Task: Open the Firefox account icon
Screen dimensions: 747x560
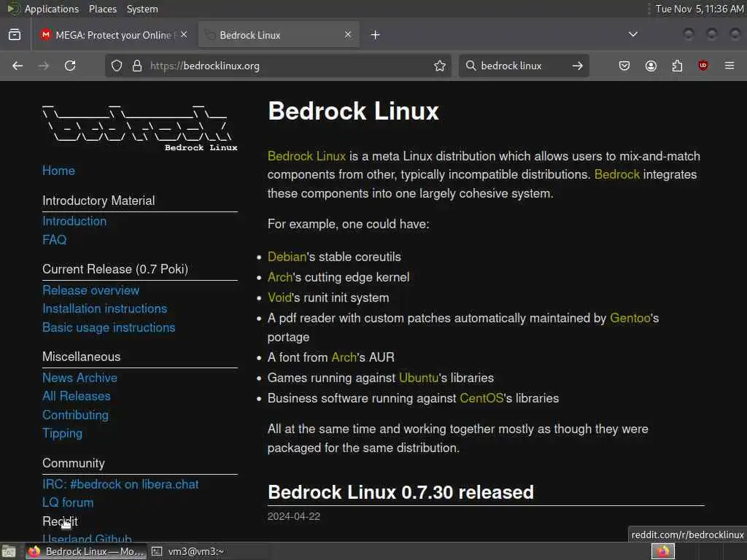Action: point(651,66)
